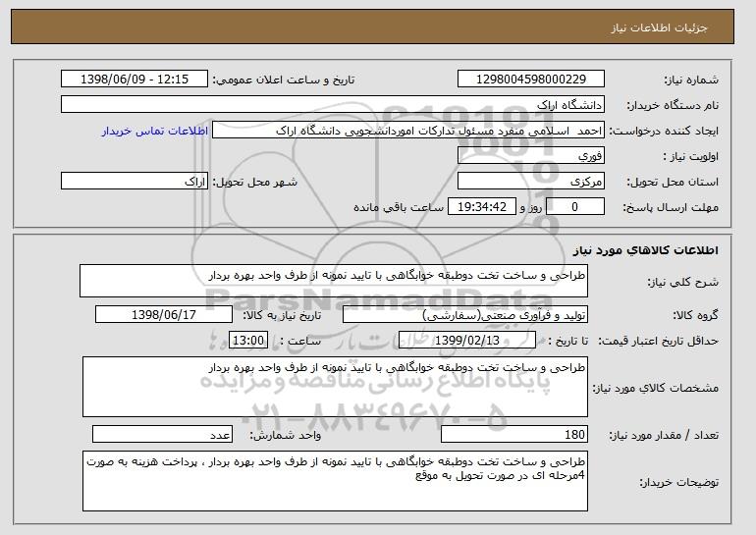Click the label تاریخ نیاز به کالا

coord(282,315)
